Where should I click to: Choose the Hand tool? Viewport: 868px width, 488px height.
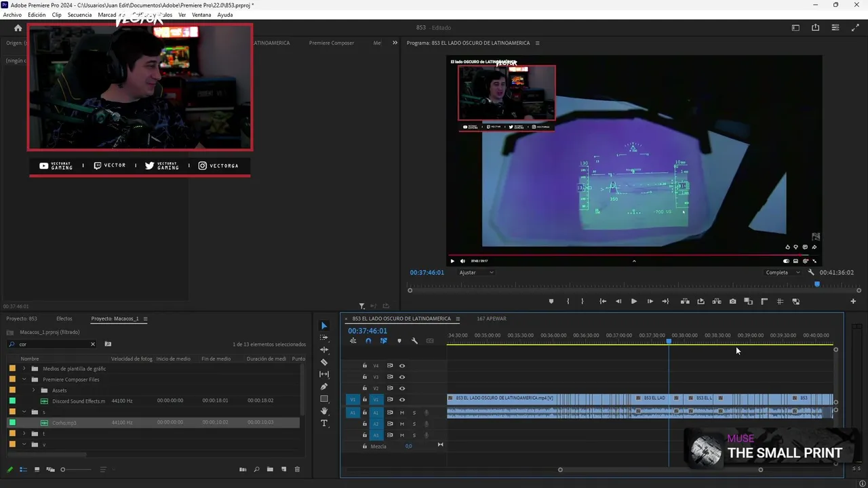coord(324,411)
